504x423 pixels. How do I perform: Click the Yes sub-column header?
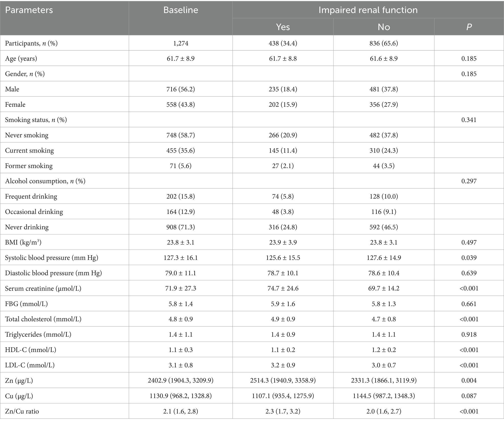(283, 27)
